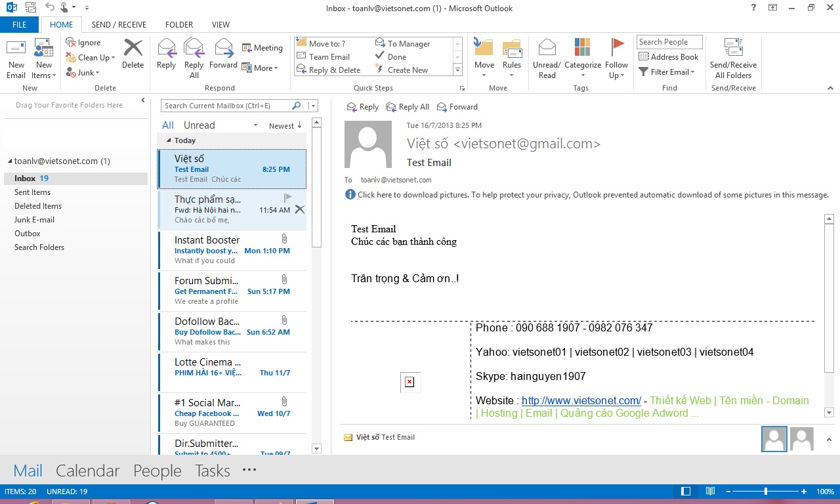Click the Search People field
The image size is (840, 504).
coord(669,42)
